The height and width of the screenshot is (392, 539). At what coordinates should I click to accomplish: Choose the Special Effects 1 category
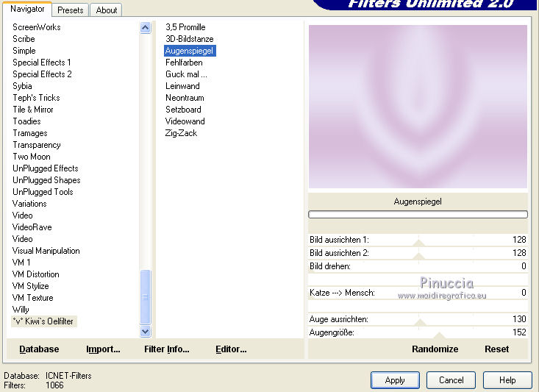42,63
